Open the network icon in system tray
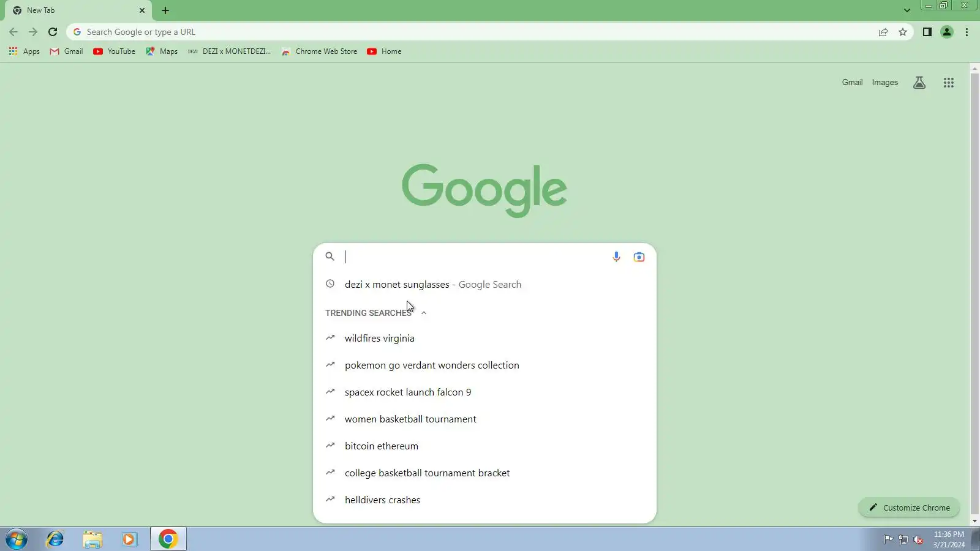This screenshot has height=551, width=980. (903, 539)
